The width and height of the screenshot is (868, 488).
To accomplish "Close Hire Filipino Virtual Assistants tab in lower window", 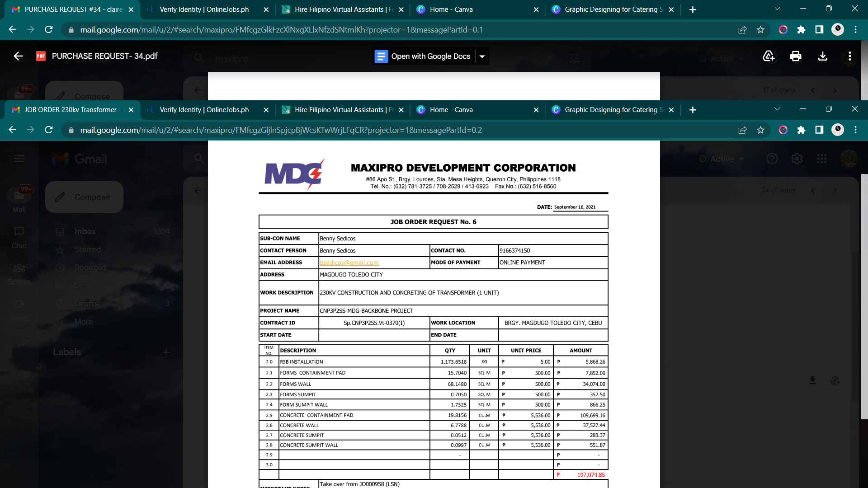I will (401, 110).
